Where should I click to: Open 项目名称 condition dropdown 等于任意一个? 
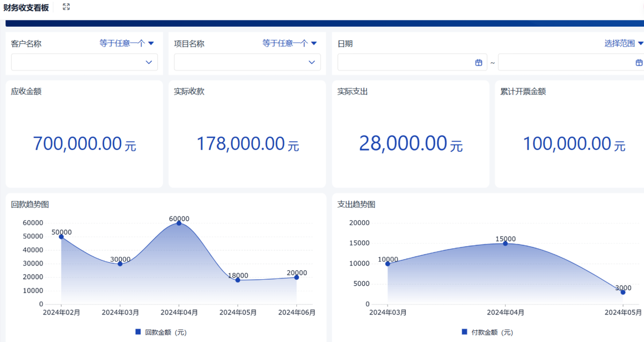pos(290,43)
